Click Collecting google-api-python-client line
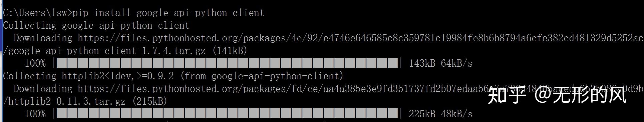 (96, 25)
